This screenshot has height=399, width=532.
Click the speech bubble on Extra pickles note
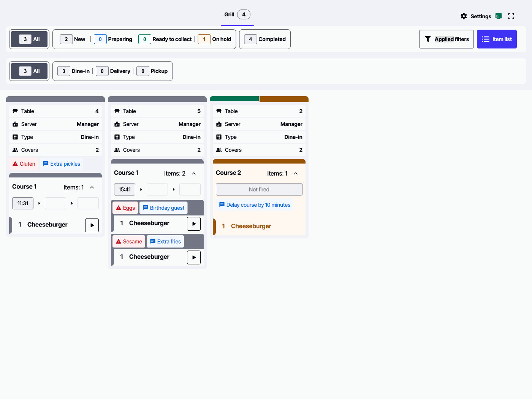coord(46,163)
